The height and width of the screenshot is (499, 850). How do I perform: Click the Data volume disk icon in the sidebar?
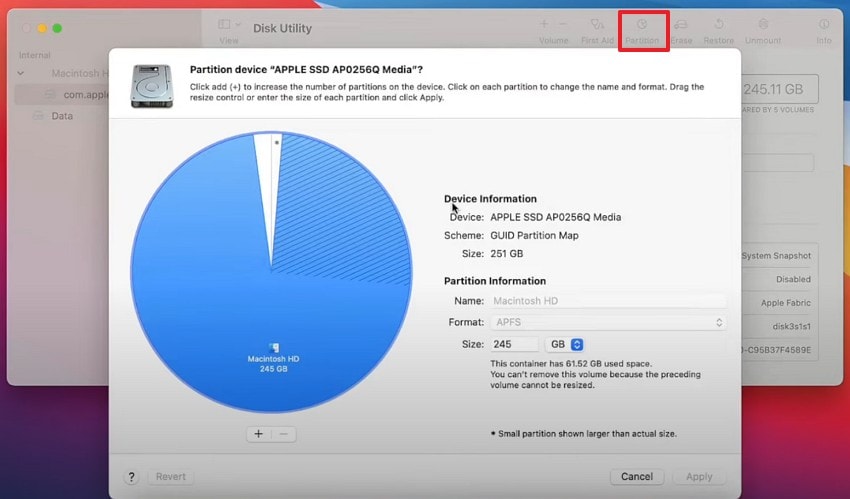click(38, 115)
